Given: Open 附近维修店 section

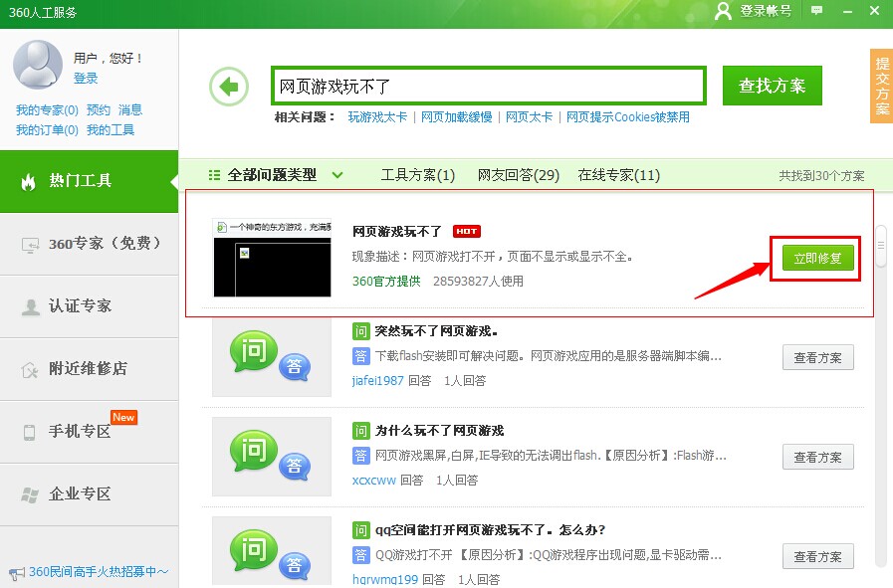Looking at the screenshot, I should 89,369.
